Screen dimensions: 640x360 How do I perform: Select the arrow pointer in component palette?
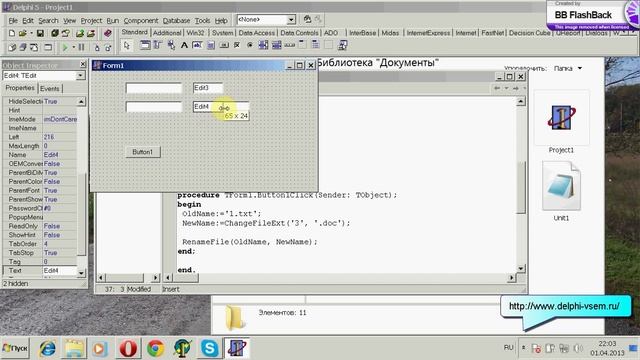pyautogui.click(x=127, y=45)
